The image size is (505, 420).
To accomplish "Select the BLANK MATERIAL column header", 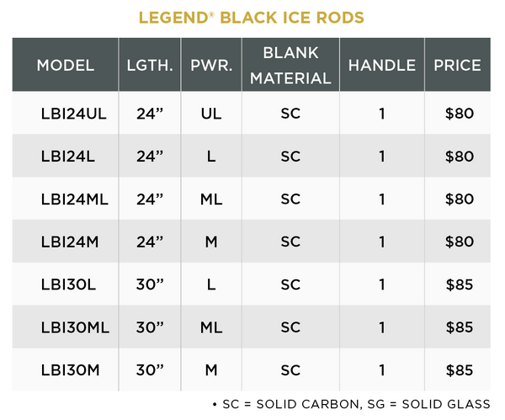I will tap(290, 65).
